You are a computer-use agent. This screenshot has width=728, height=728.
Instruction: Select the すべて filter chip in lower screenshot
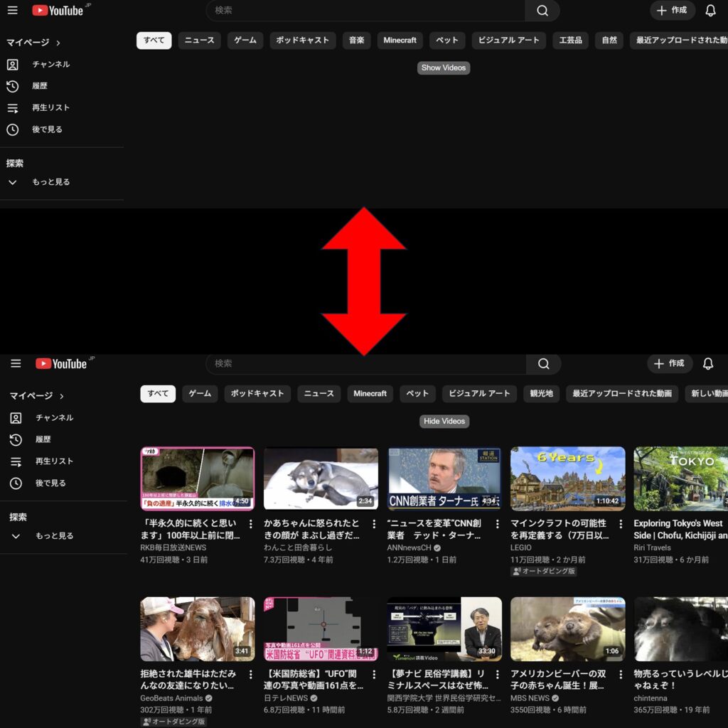coord(158,394)
